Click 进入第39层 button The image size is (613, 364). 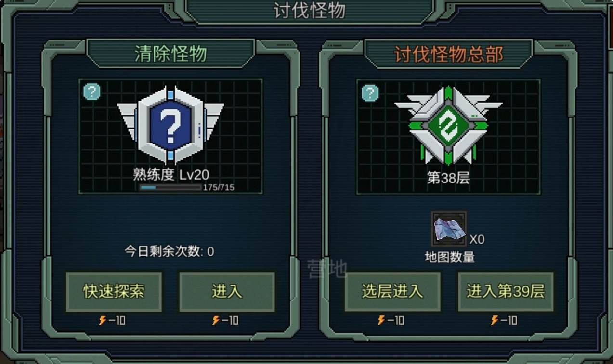[x=506, y=292]
